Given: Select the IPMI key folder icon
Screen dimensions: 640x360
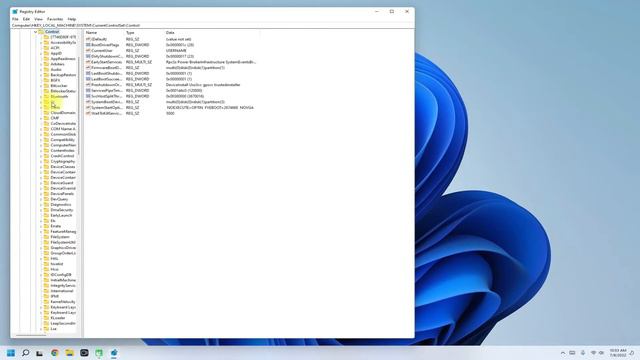Looking at the screenshot, I should tap(46, 296).
